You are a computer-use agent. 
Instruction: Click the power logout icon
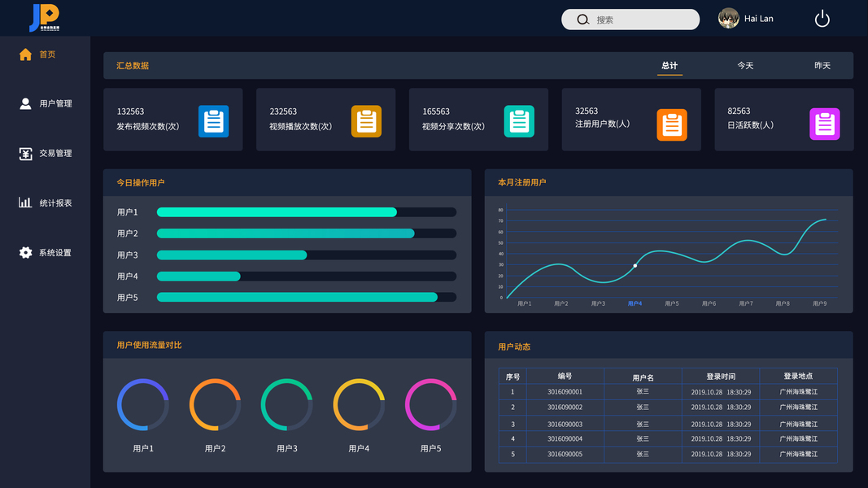point(822,19)
